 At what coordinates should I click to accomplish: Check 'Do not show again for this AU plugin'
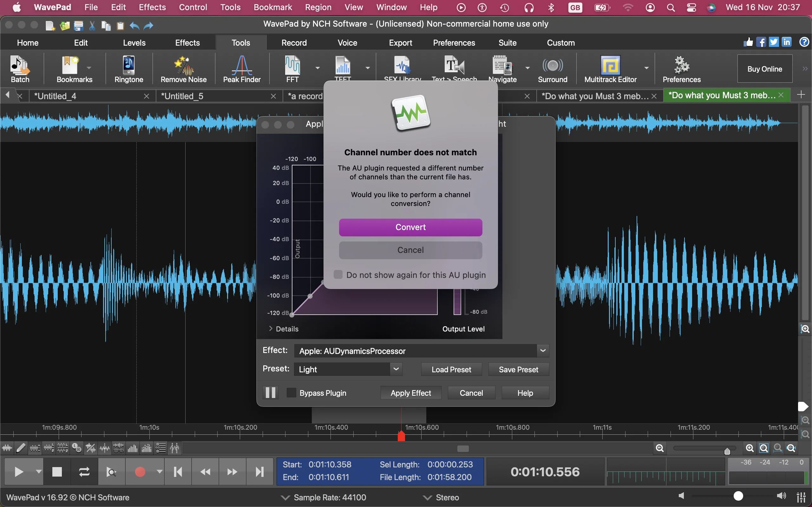pos(337,274)
